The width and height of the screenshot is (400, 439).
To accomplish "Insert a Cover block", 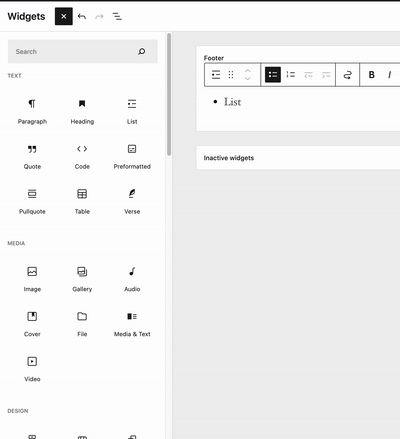I will (32, 324).
